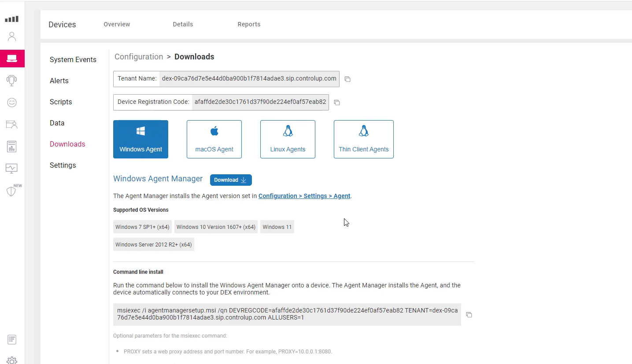Viewport: 632px width, 364px height.
Task: Click the bar chart report sidebar icon
Action: click(12, 147)
